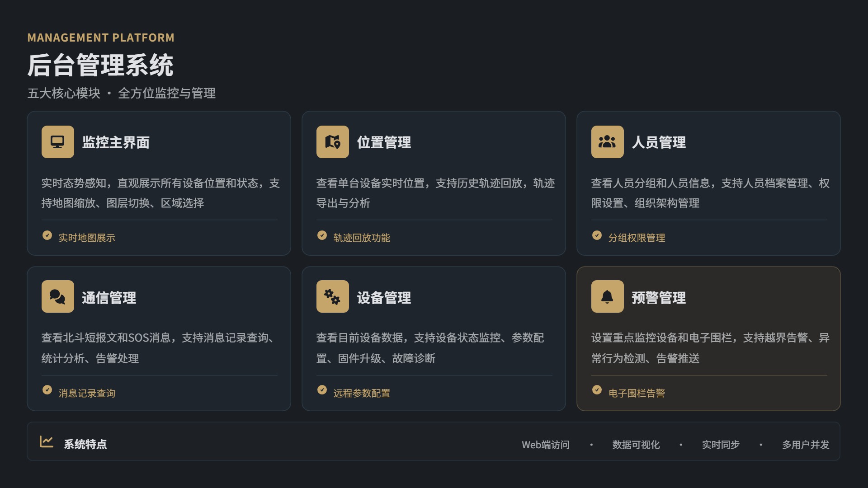Click the monitor icon for 监控主界面
The image size is (868, 488).
click(57, 142)
